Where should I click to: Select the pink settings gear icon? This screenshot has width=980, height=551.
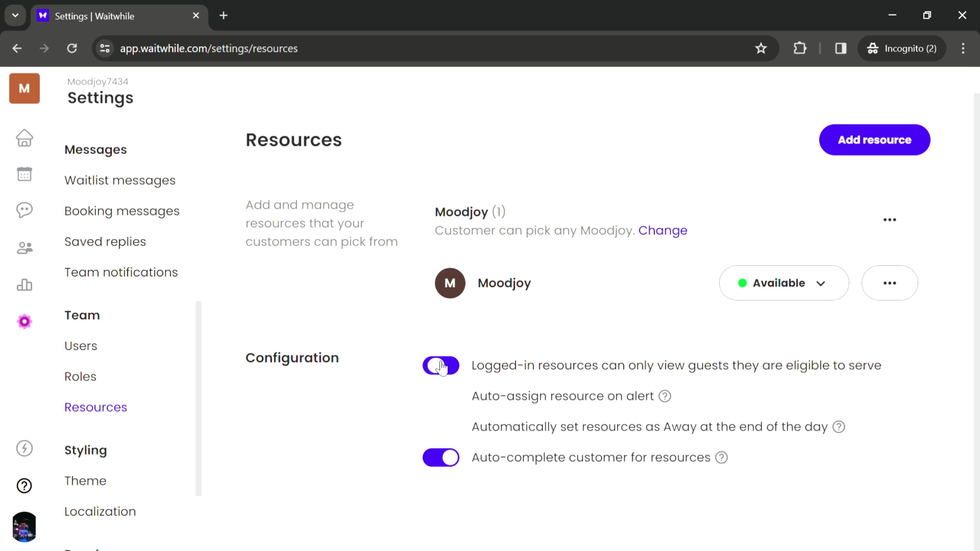24,322
